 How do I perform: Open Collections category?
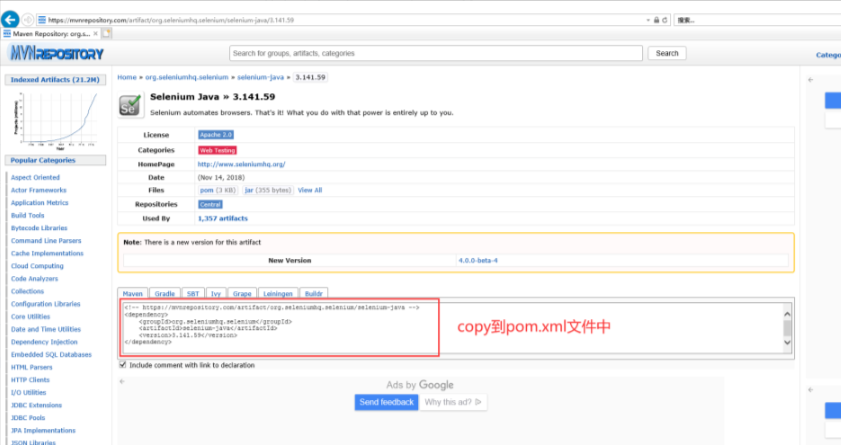point(27,291)
